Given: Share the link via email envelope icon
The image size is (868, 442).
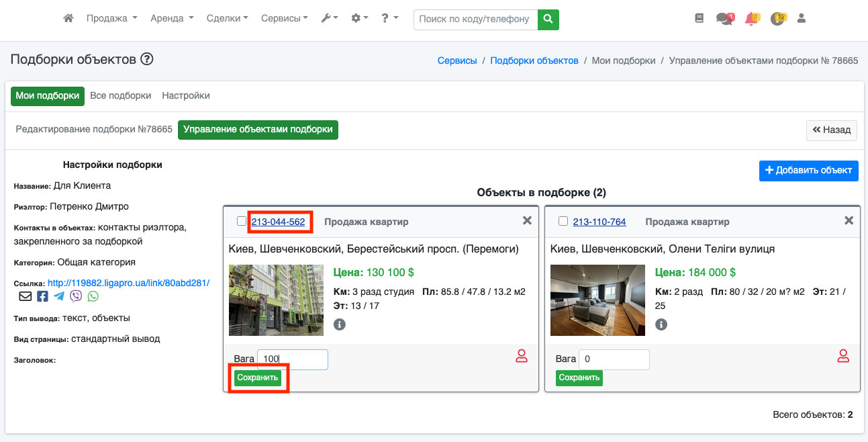Looking at the screenshot, I should (x=25, y=296).
